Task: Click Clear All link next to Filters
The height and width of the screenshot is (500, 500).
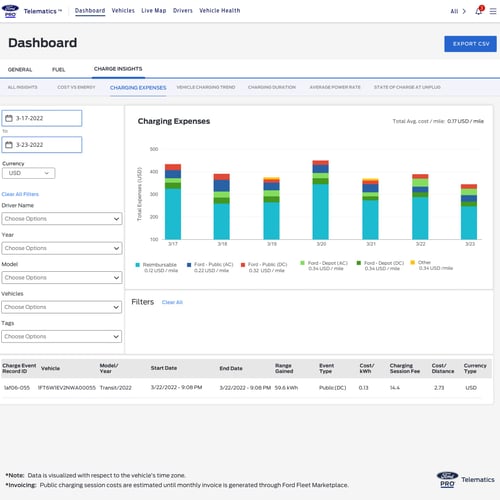Action: 172,302
